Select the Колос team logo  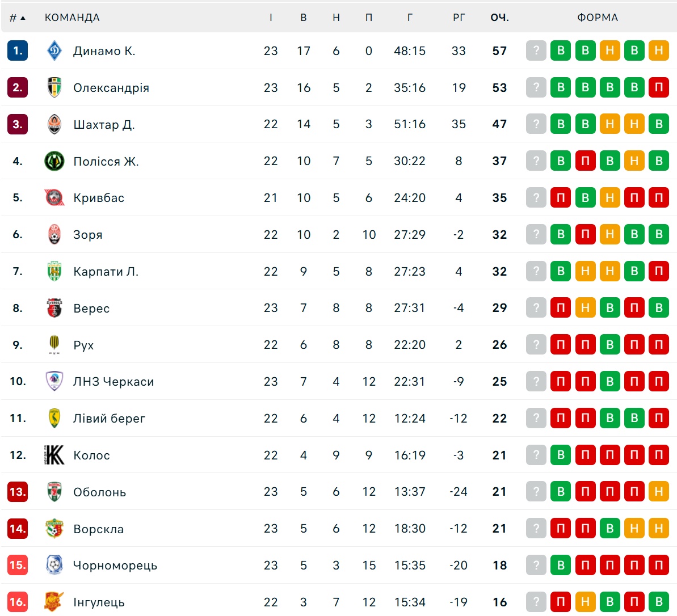[x=54, y=455]
